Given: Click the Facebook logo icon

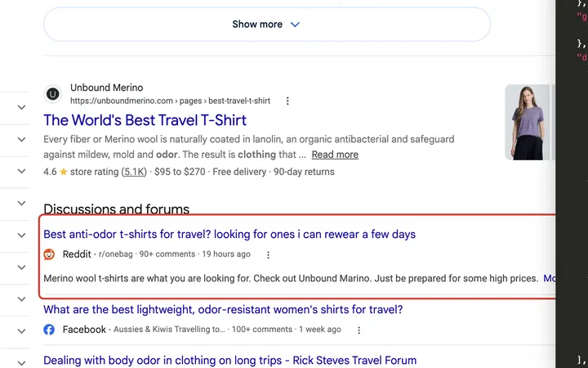Looking at the screenshot, I should coord(49,330).
